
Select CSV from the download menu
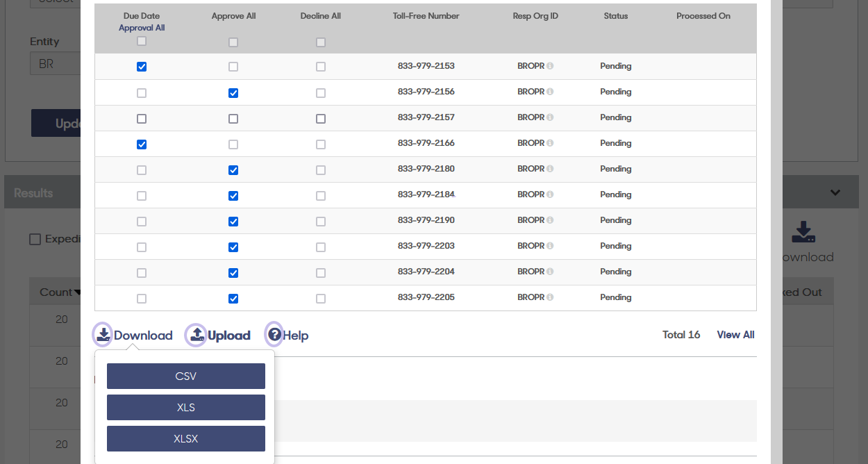point(186,376)
